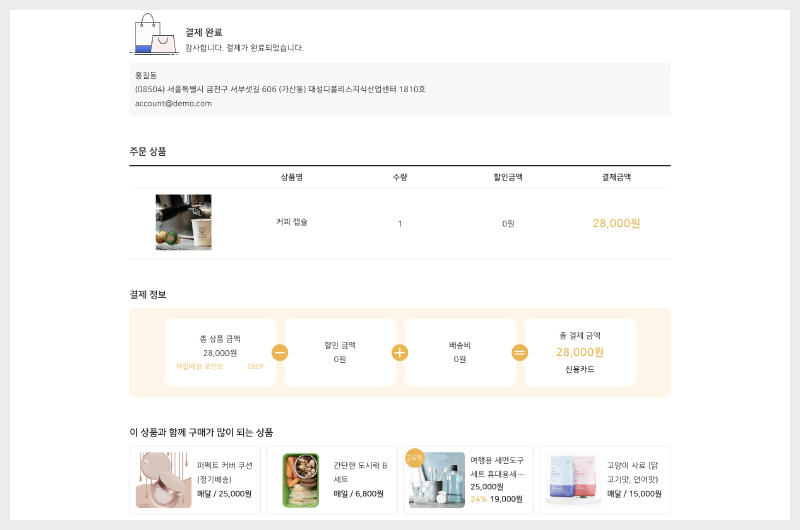Image resolution: width=800 pixels, height=530 pixels.
Task: Click the orange equals circle icon
Action: tap(520, 352)
